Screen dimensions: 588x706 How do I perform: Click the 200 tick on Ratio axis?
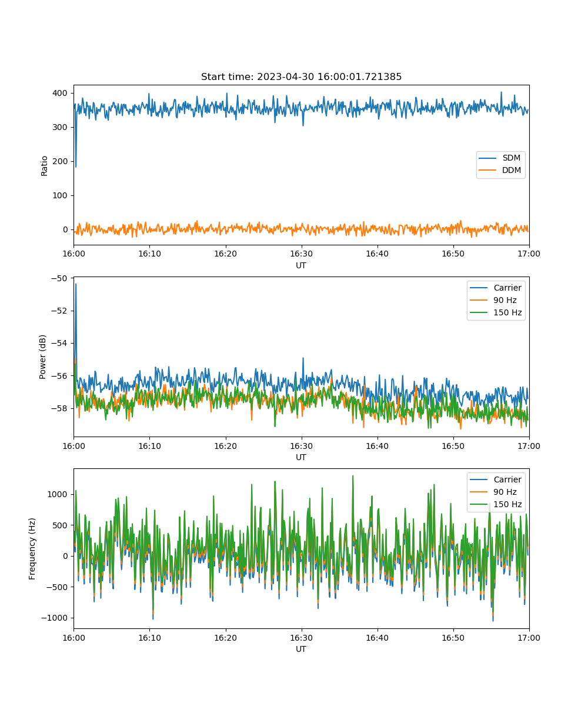[61, 161]
